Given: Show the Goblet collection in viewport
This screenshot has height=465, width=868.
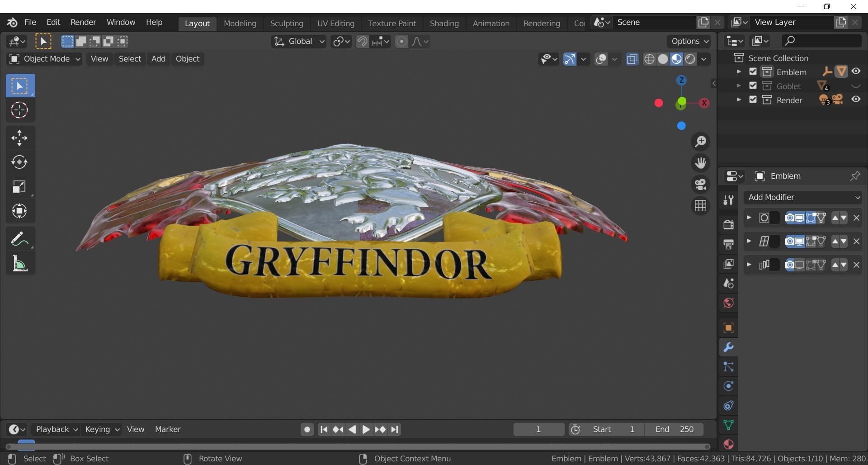Looking at the screenshot, I should [856, 86].
